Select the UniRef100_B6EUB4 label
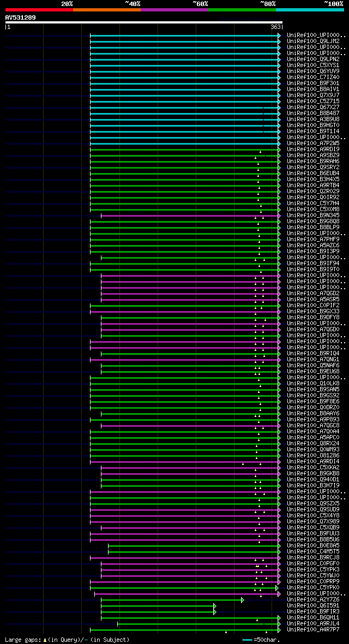 313,174
